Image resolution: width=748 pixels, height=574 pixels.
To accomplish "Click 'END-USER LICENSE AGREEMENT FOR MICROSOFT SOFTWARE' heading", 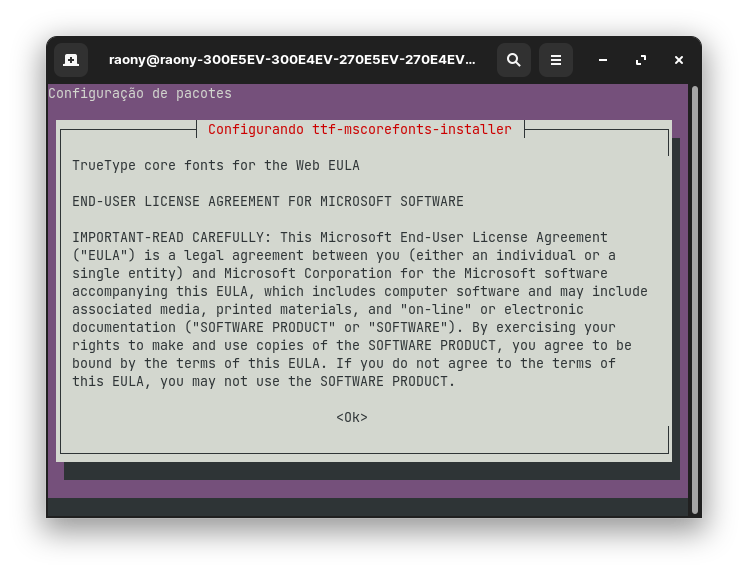I will 268,202.
